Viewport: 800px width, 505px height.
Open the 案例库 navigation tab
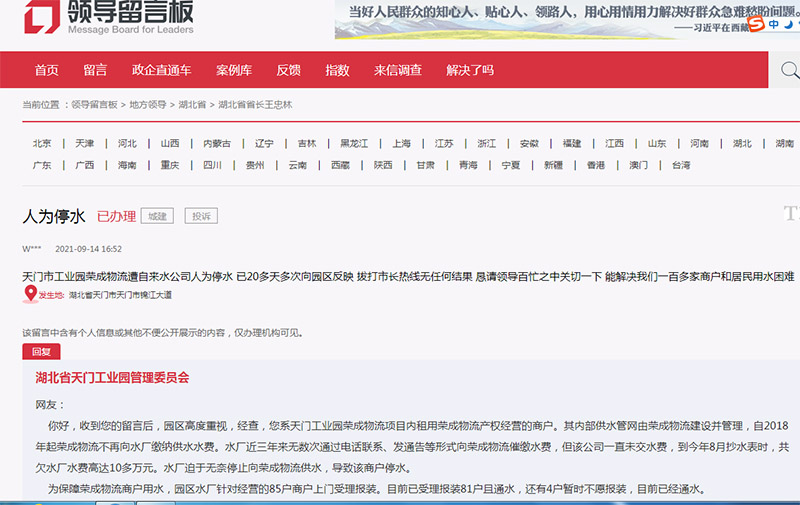click(x=234, y=70)
